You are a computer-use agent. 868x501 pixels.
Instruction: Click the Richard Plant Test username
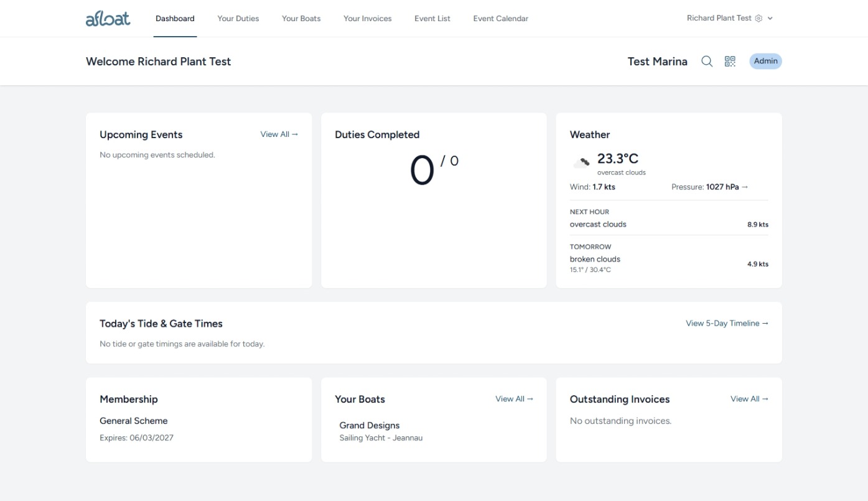719,19
